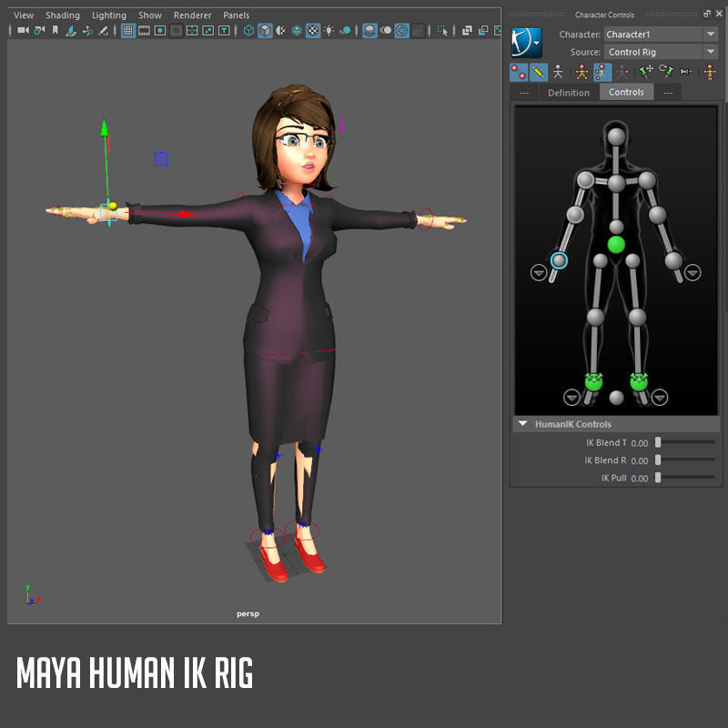This screenshot has width=728, height=728.
Task: Click the Select Camera icon in viewport toolbar
Action: [x=23, y=31]
